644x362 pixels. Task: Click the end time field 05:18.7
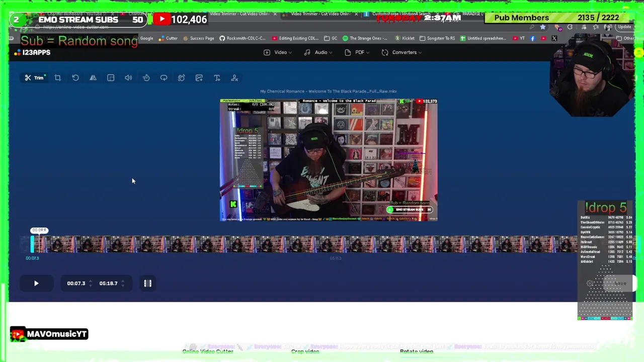108,284
